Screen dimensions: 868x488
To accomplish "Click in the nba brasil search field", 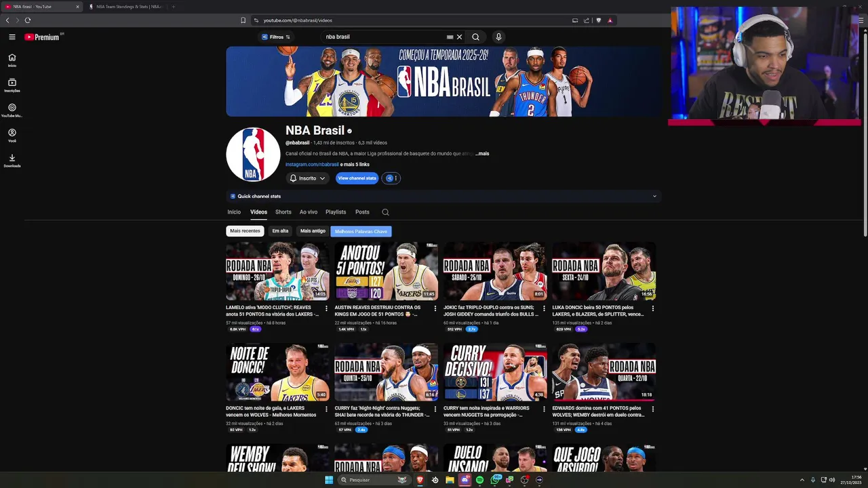I will click(383, 37).
